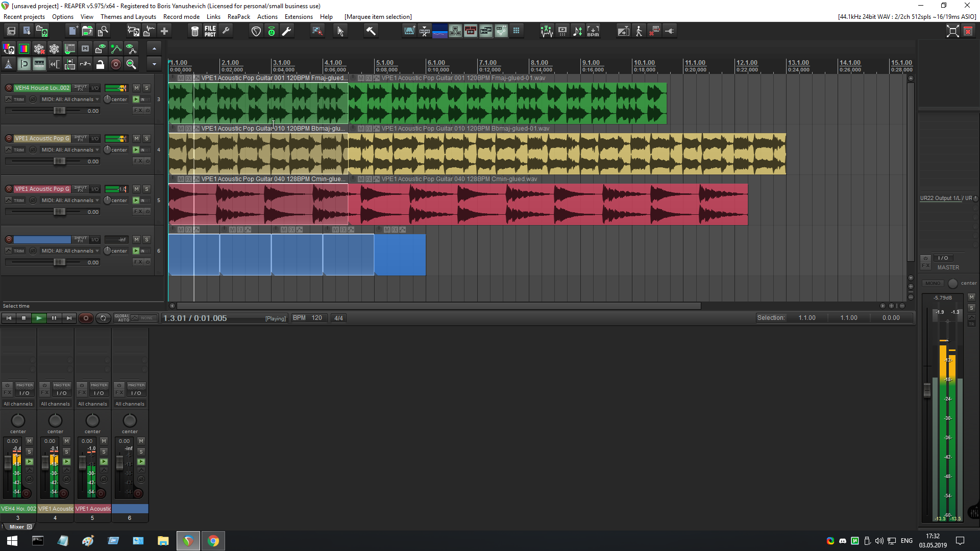Arm record on VEH4 House track

9,88
